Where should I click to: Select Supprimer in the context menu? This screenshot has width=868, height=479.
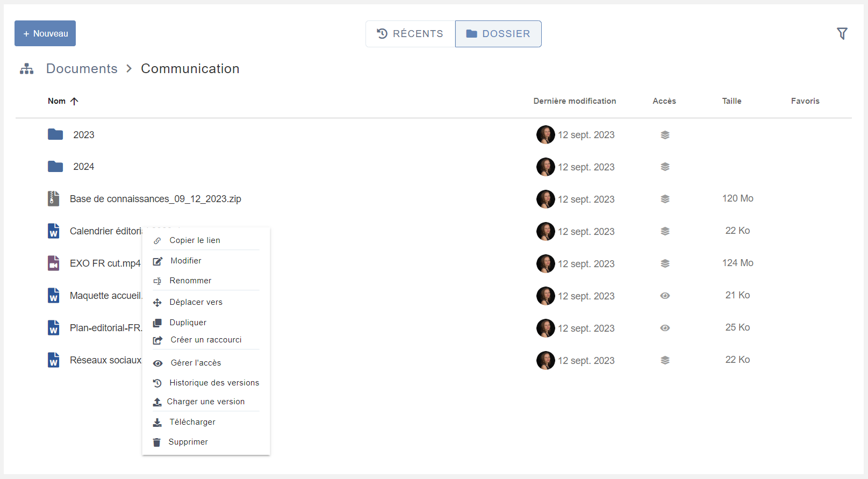pyautogui.click(x=188, y=442)
